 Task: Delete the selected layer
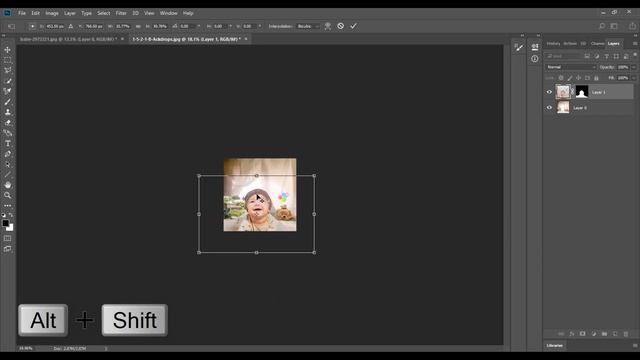coord(626,334)
